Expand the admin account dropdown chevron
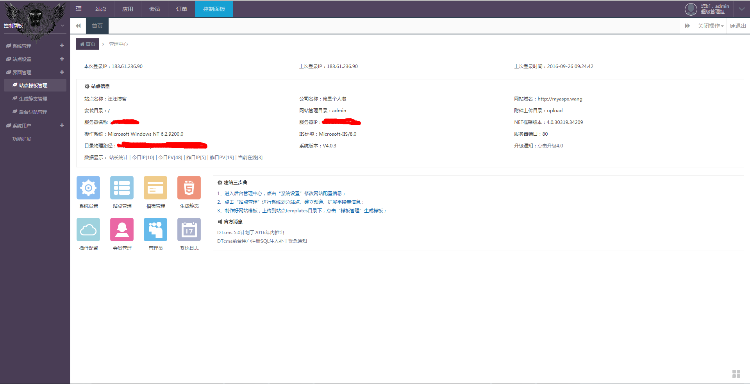Image resolution: width=750 pixels, height=384 pixels. tap(741, 9)
